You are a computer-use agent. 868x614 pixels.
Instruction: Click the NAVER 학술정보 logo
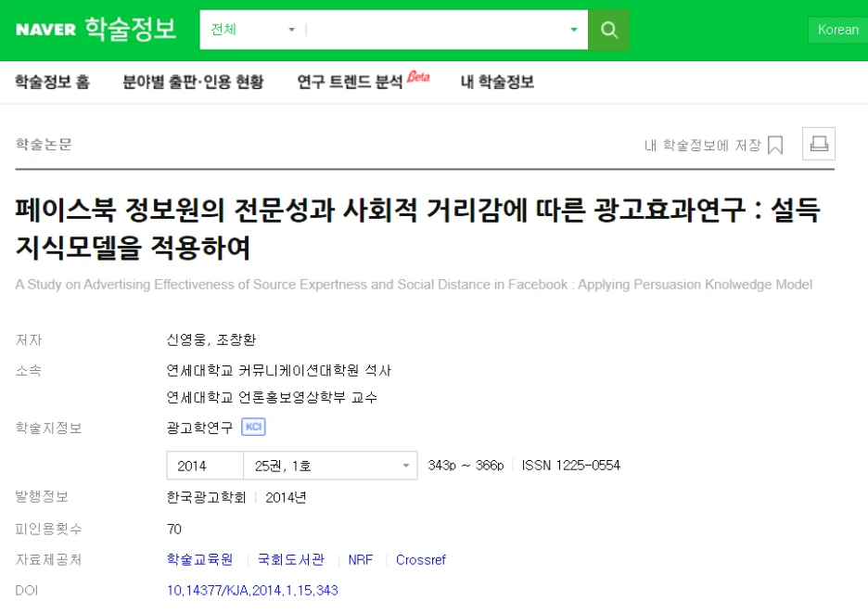[96, 29]
